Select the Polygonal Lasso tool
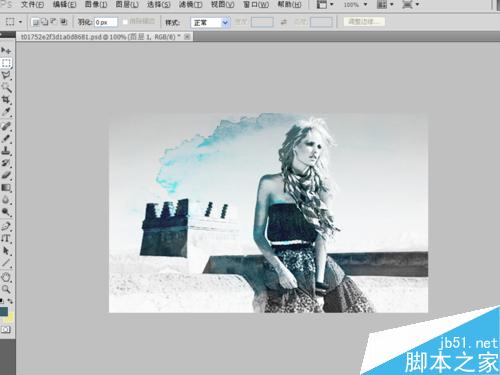This screenshot has width=500, height=375. click(x=6, y=75)
